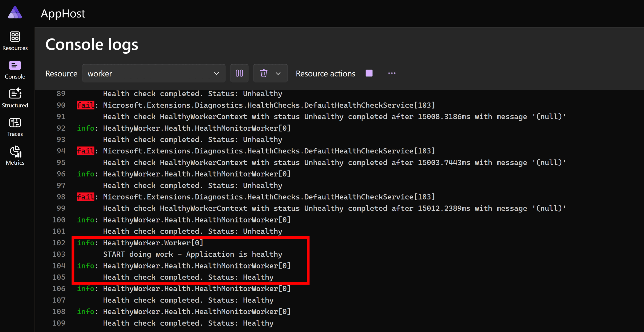Click the Console logs heading

[92, 44]
